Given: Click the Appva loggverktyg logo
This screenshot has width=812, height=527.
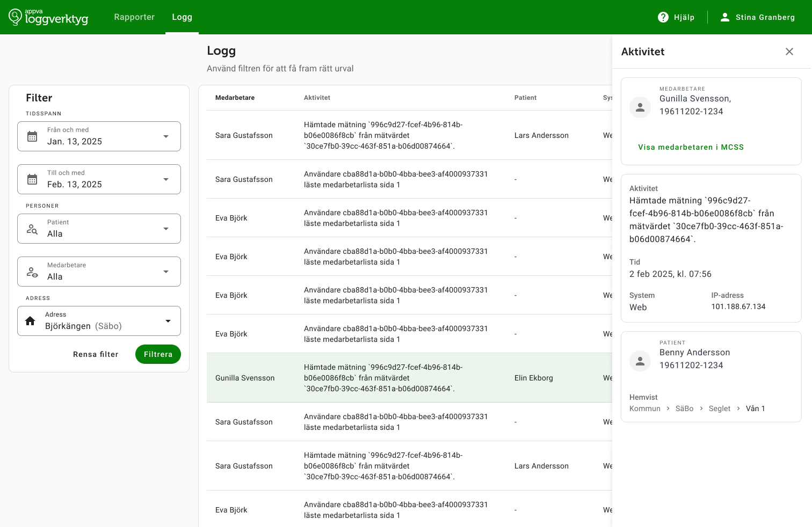Looking at the screenshot, I should click(48, 17).
